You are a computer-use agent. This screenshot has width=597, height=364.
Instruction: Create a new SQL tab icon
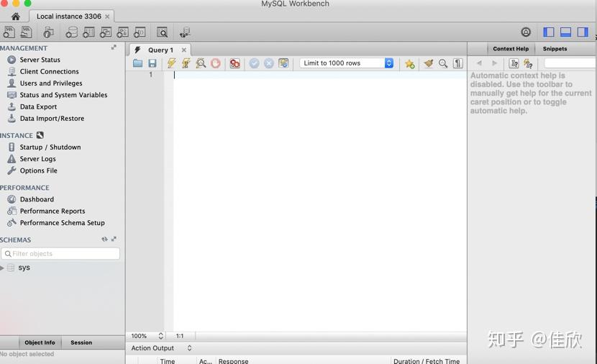click(x=9, y=32)
